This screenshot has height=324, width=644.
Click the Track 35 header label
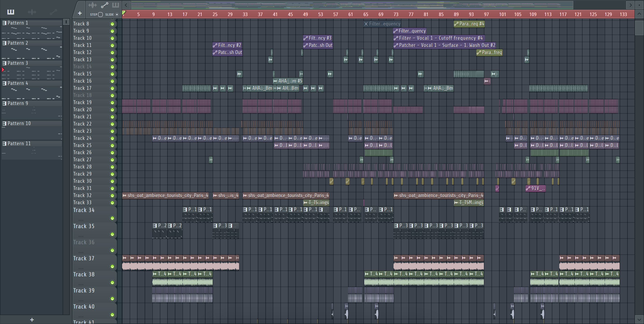(x=84, y=226)
